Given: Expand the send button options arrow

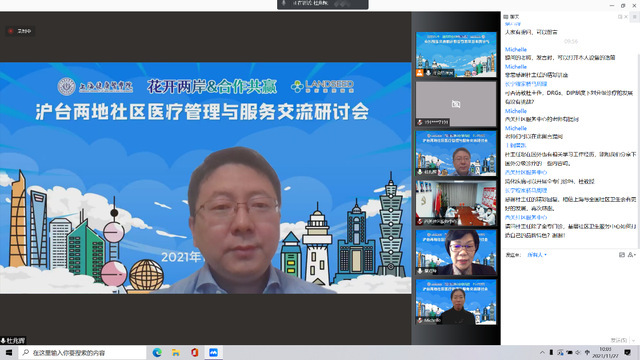Looking at the screenshot, I should 633,340.
